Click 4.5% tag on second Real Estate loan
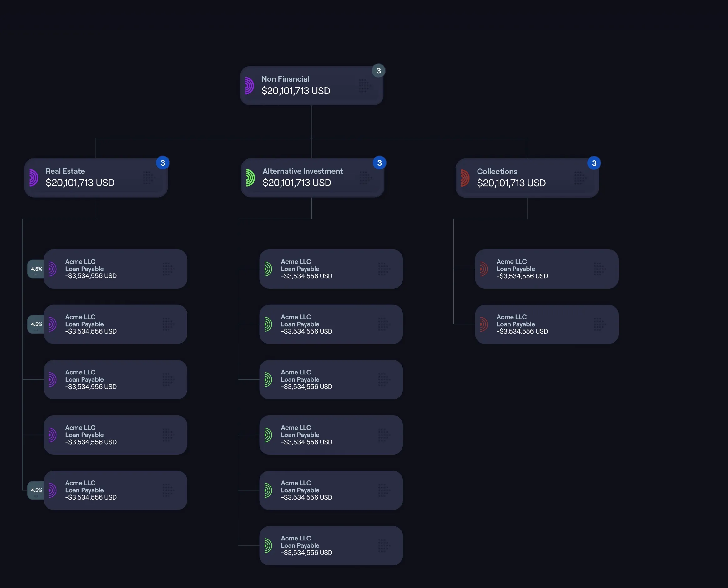Viewport: 728px width, 588px height. point(36,324)
